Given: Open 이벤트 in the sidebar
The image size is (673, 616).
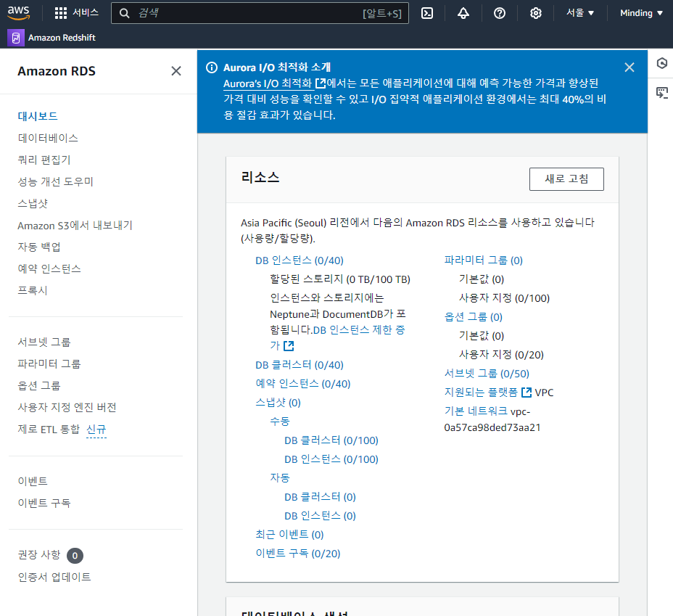Looking at the screenshot, I should (33, 481).
